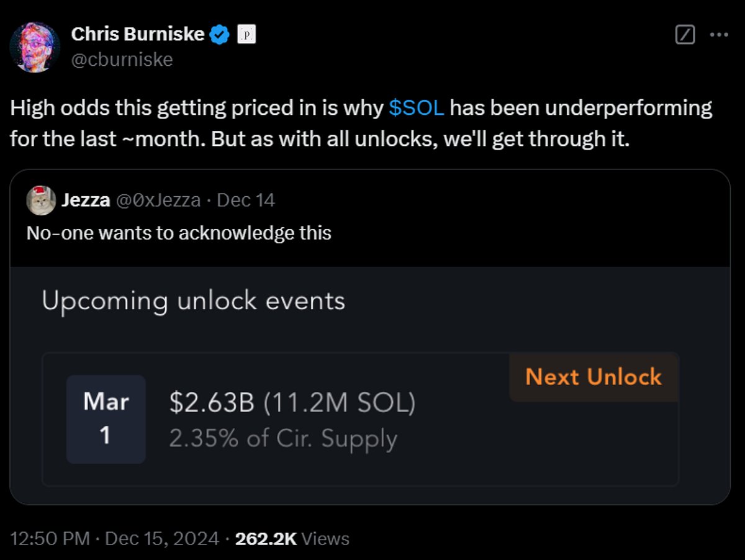This screenshot has height=560, width=745.
Task: Open the $SOL cashtag link
Action: tap(416, 108)
